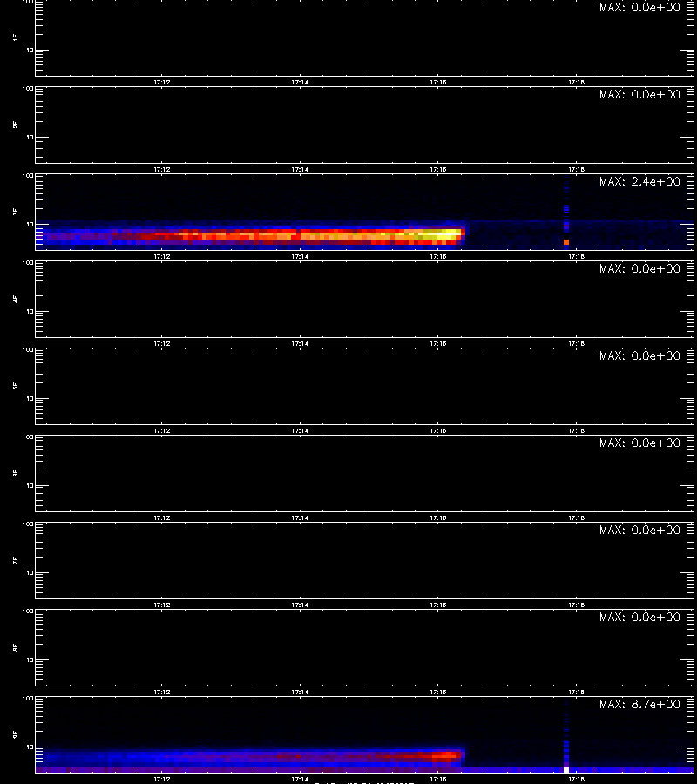Viewport: 697px width, 784px height.
Task: Select the MAX: 0.0e+00 text in panel 4F
Action: [x=639, y=268]
